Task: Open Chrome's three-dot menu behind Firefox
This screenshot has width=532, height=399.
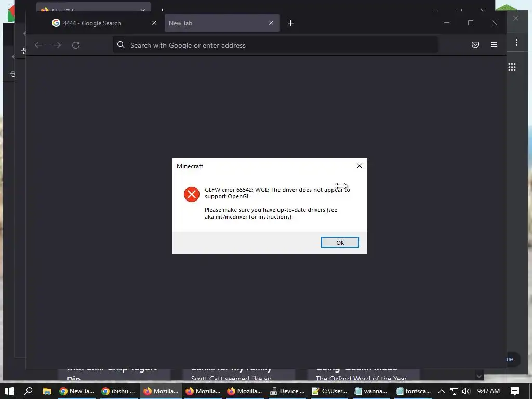Action: 516,43
